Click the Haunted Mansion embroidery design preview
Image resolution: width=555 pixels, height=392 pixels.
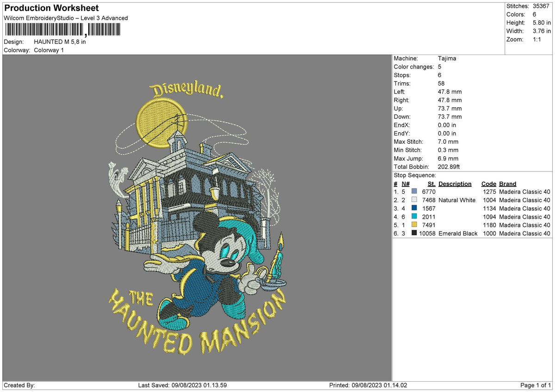click(197, 218)
